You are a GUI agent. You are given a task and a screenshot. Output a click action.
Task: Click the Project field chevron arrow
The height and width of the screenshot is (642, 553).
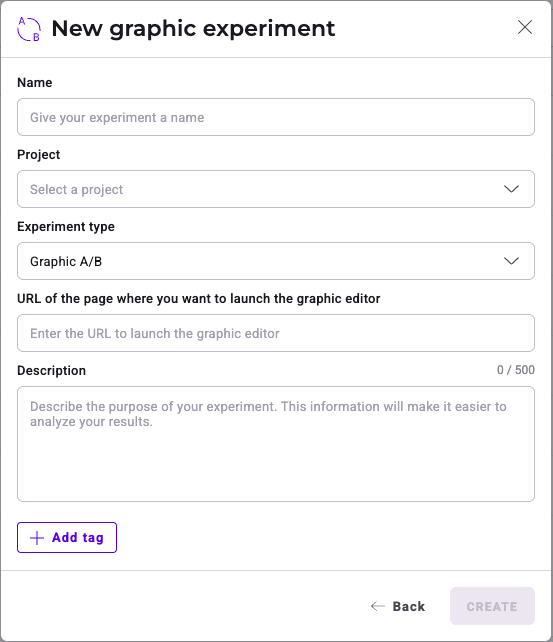pyautogui.click(x=511, y=189)
